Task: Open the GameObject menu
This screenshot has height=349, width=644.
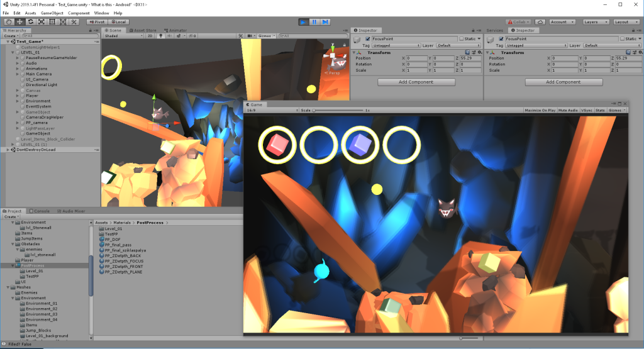Action: [52, 13]
